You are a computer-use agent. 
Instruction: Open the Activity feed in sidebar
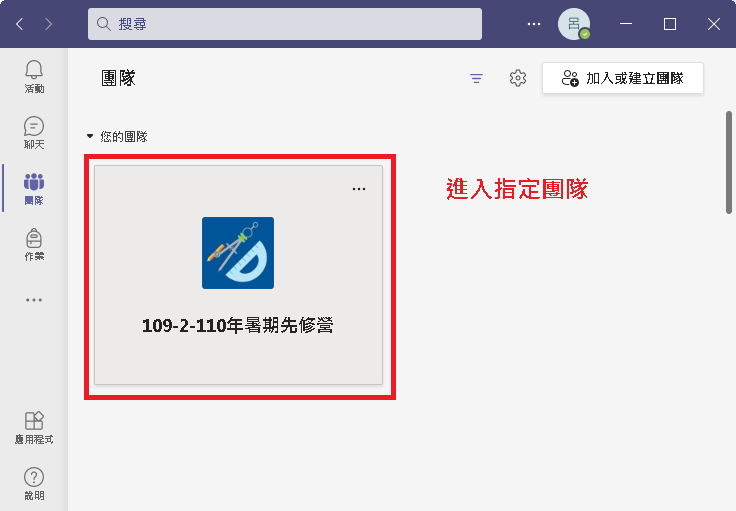(34, 76)
